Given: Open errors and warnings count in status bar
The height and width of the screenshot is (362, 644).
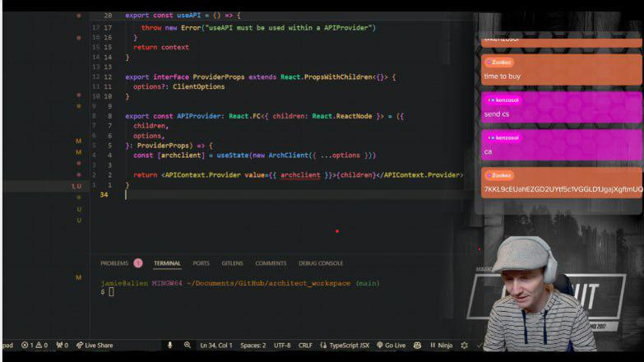Looking at the screenshot, I should [x=35, y=346].
